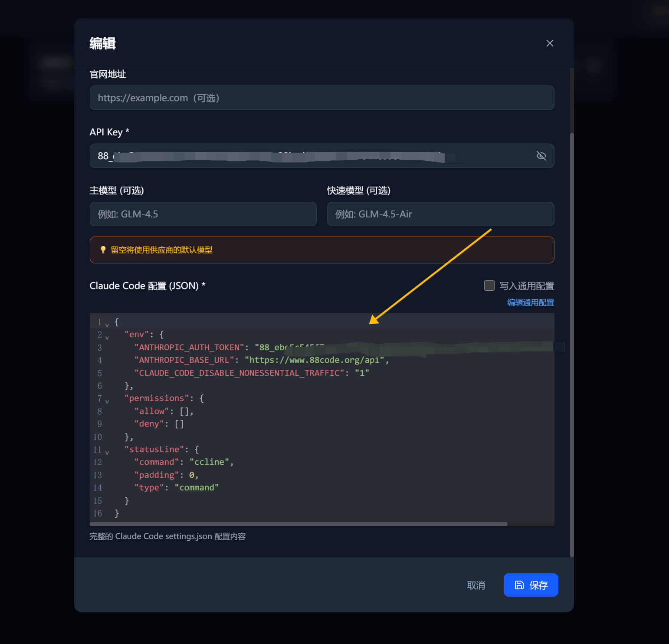The height and width of the screenshot is (644, 669).
Task: Click the save disk icon in 保存 button
Action: point(519,585)
